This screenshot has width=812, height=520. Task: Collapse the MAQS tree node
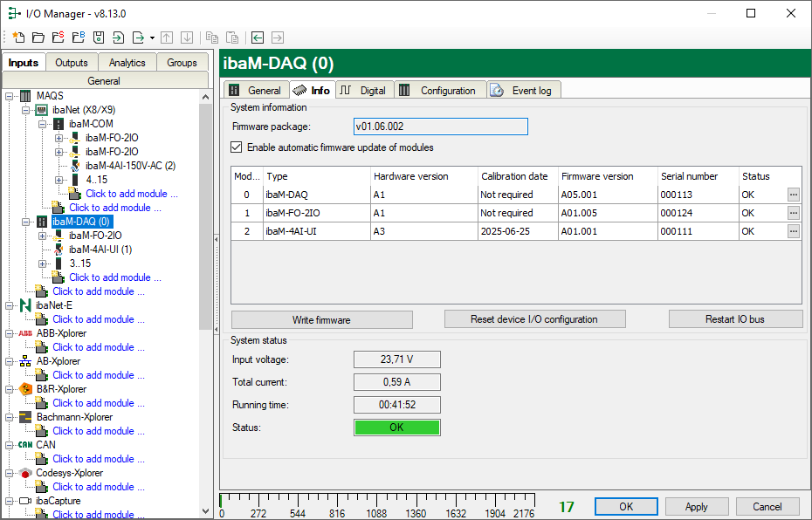10,96
